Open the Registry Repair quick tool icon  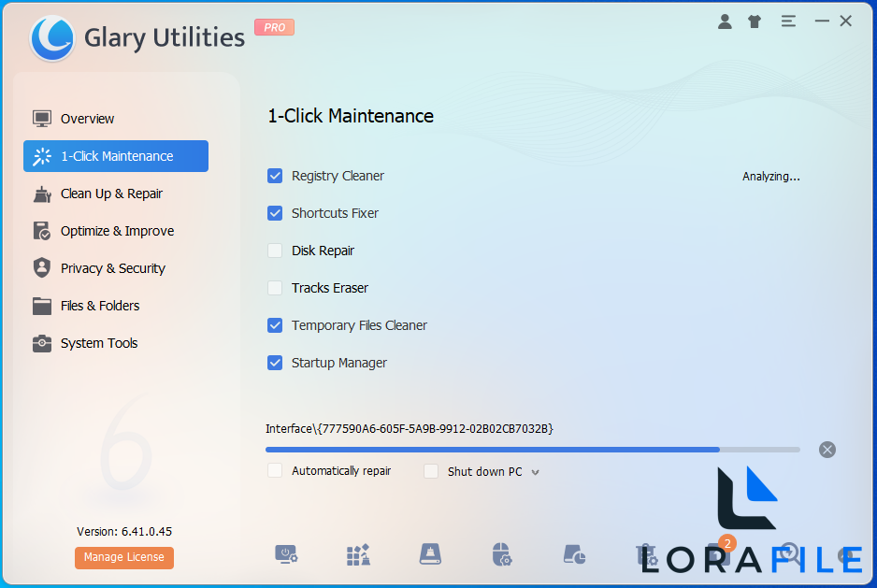tap(358, 554)
